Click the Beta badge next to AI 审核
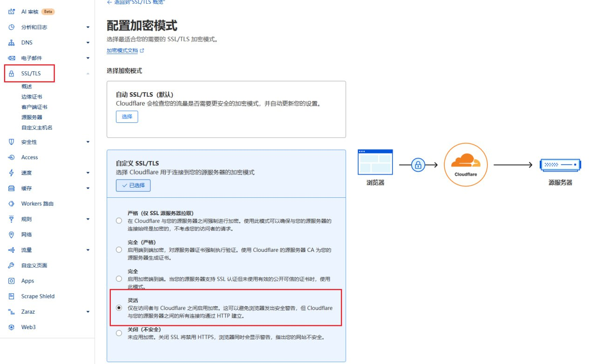This screenshot has width=596, height=364. tap(48, 12)
